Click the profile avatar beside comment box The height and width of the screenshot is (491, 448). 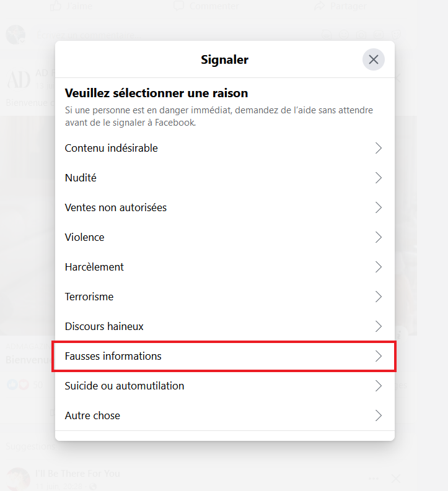coord(15,35)
